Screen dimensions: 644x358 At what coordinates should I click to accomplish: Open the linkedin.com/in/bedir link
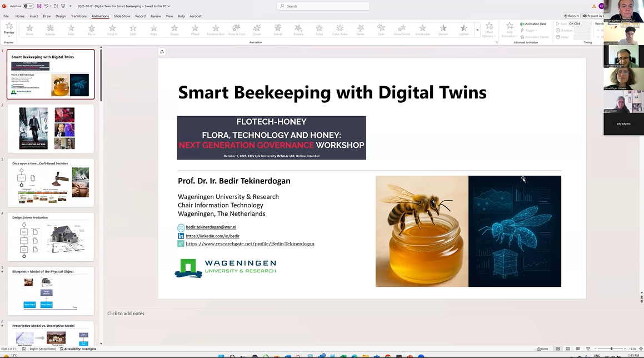click(212, 236)
